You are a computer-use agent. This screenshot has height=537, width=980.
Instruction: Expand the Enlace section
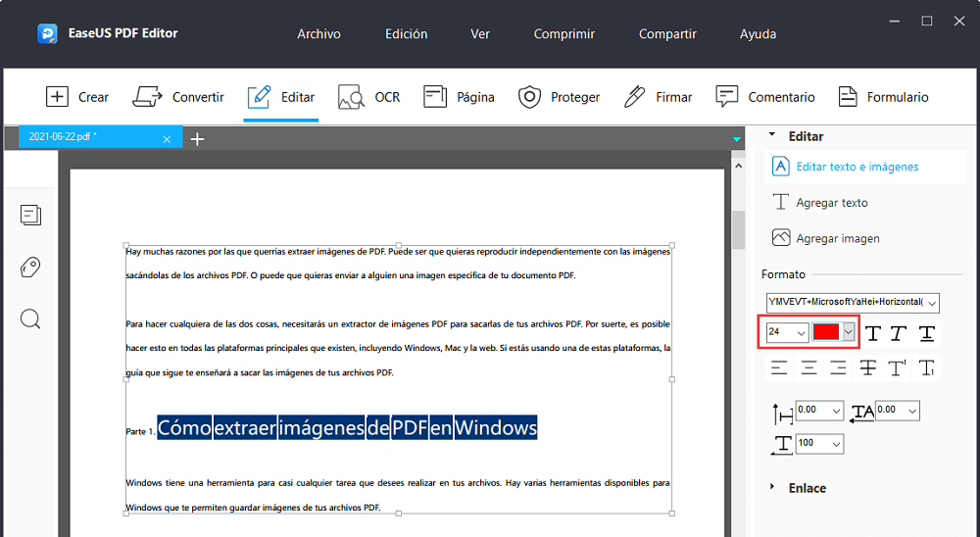click(x=772, y=487)
